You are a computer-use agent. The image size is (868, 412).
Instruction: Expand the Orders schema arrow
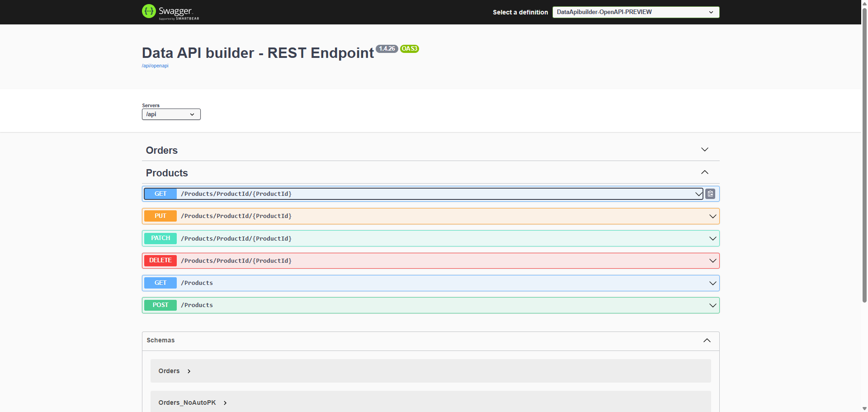[189, 371]
